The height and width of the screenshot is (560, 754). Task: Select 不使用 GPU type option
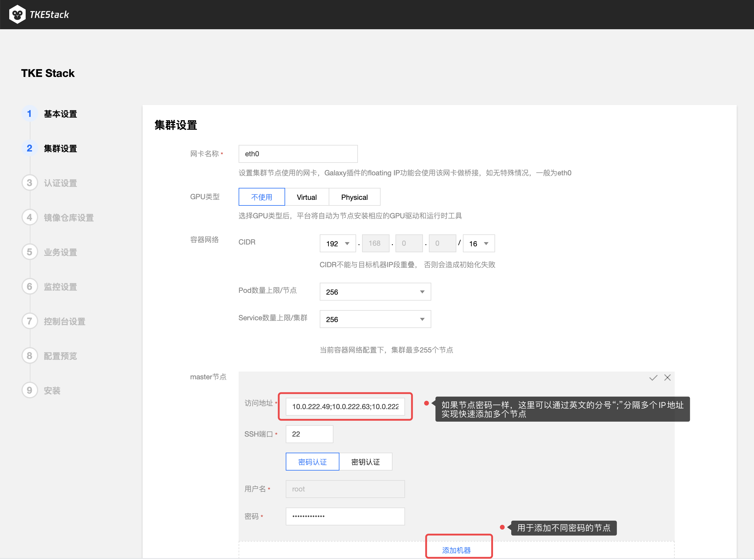coord(261,197)
